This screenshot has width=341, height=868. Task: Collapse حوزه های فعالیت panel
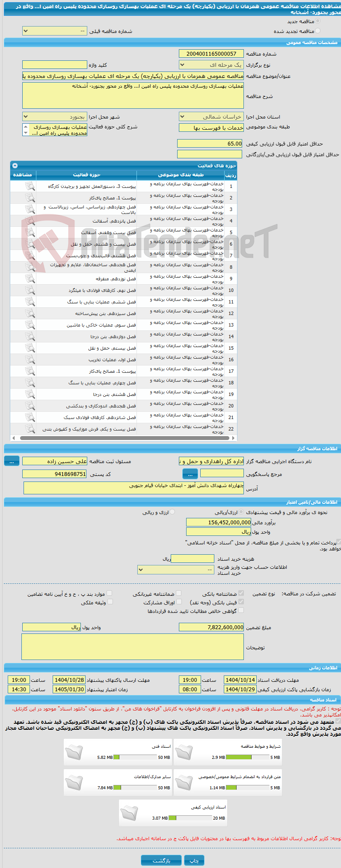15,165
